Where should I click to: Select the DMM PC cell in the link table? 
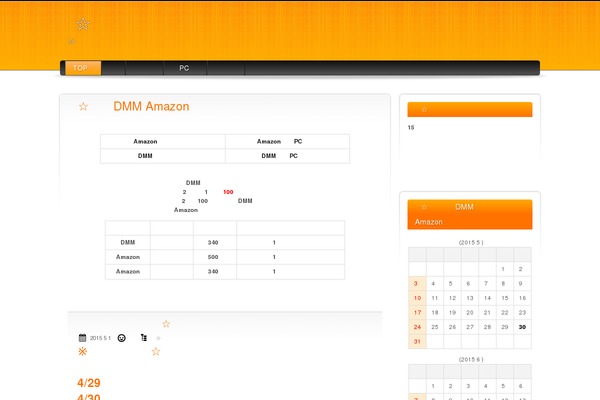(x=287, y=156)
